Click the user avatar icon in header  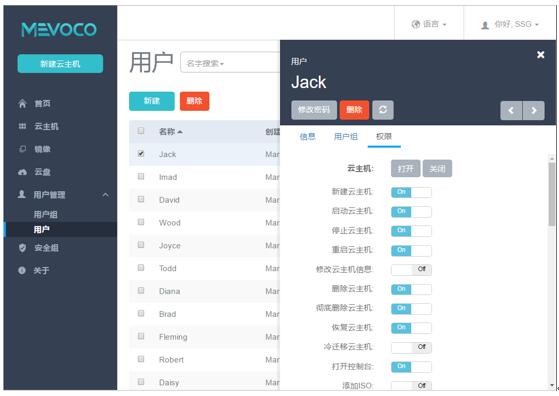pyautogui.click(x=485, y=25)
